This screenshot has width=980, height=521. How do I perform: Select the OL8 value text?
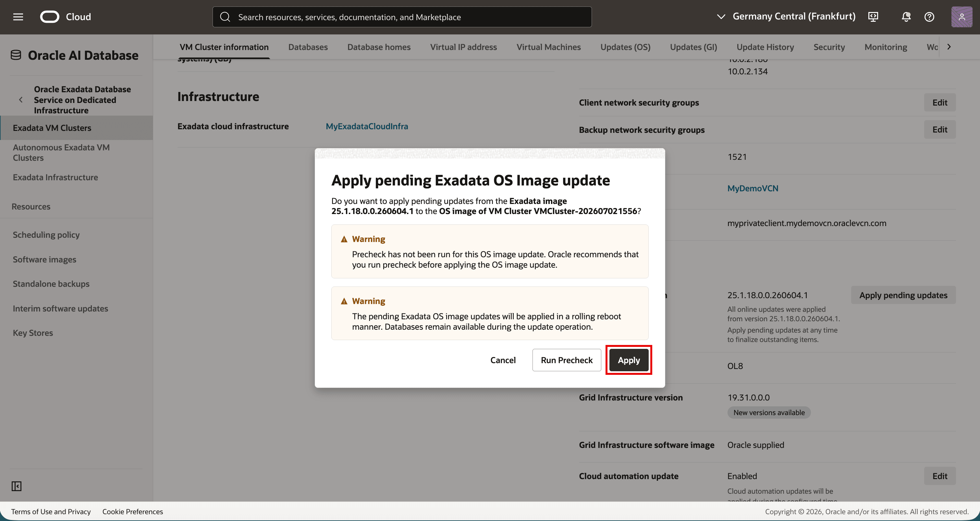click(x=735, y=366)
